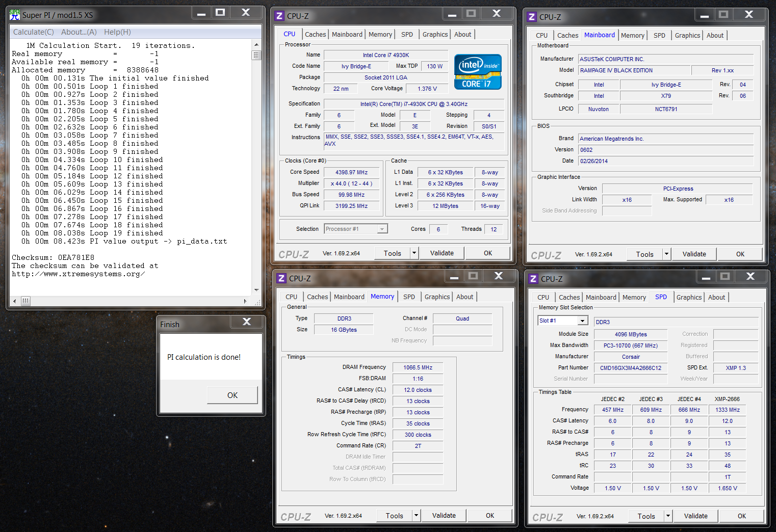Click the Intel Core i7 logo image

(478, 72)
